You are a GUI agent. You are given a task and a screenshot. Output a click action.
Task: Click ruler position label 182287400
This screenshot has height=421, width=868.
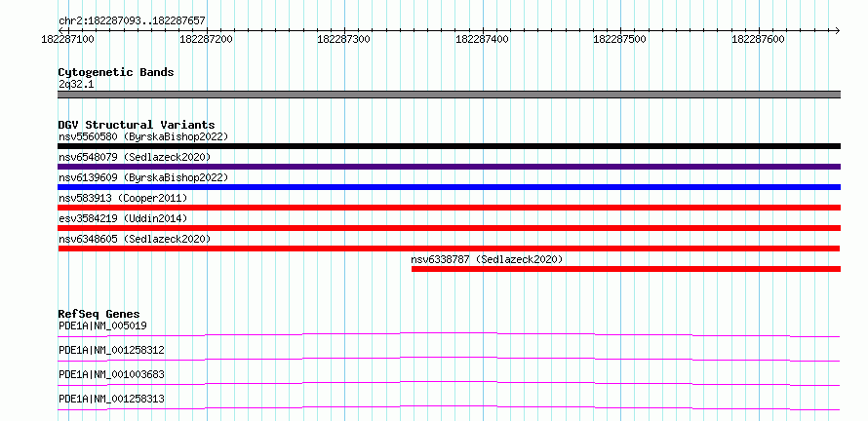pyautogui.click(x=482, y=39)
